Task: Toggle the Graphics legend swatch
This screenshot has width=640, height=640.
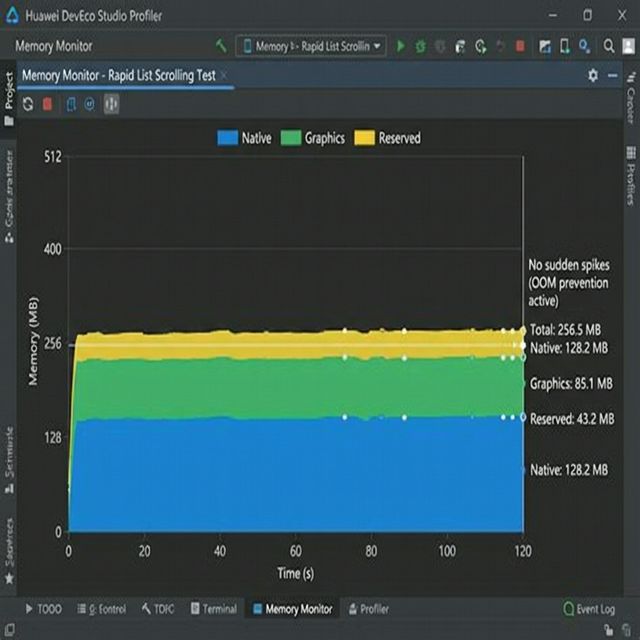Action: [291, 138]
